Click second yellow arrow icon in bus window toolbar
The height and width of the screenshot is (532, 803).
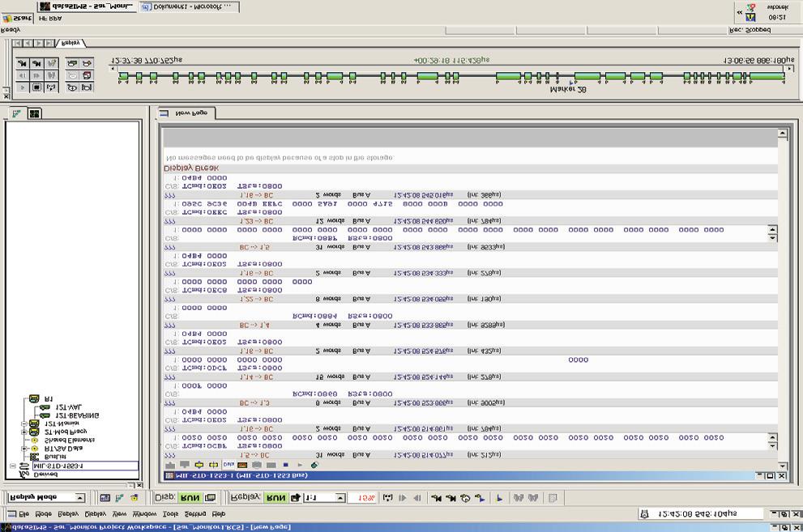tap(214, 465)
